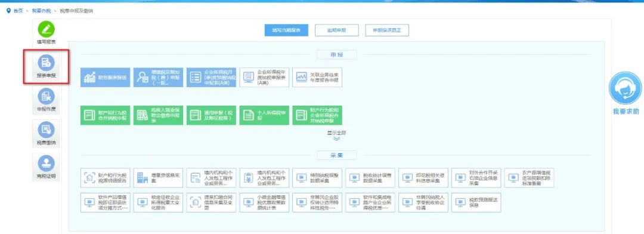Go to 首页 in the breadcrumb
The image size is (644, 234).
click(x=18, y=11)
